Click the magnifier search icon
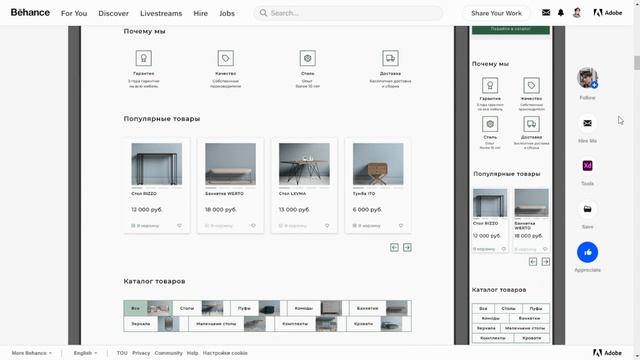640x360 pixels. point(263,13)
